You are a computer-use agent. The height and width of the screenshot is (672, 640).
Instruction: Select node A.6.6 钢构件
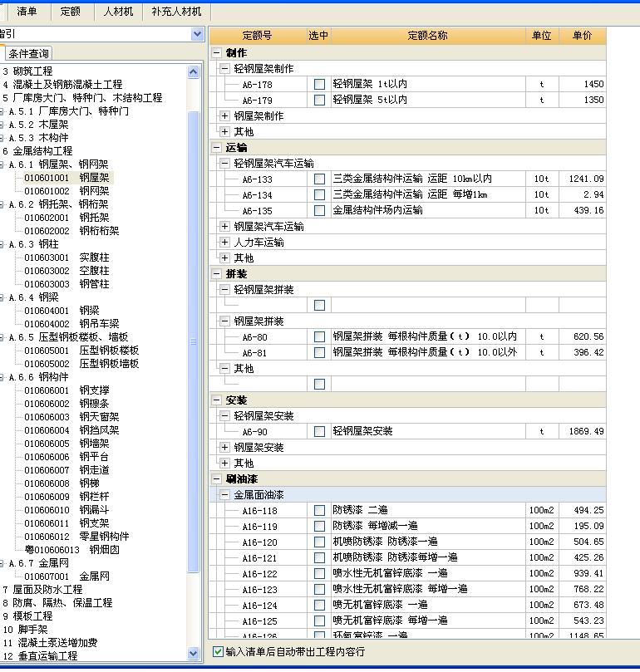click(38, 377)
